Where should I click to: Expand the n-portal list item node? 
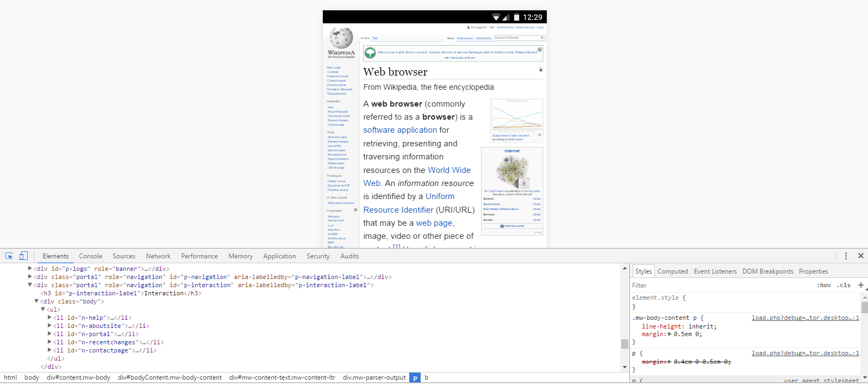click(50, 334)
